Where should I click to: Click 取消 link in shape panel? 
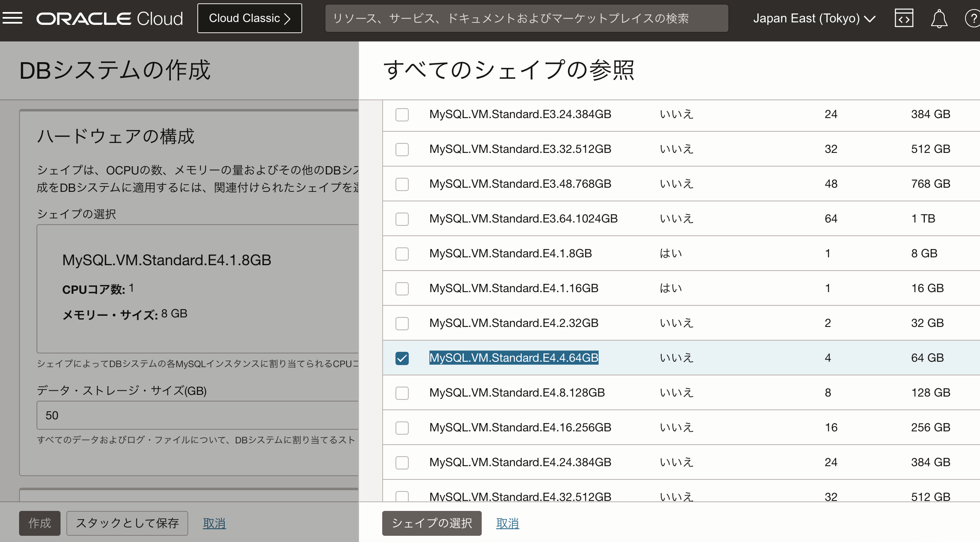tap(507, 523)
